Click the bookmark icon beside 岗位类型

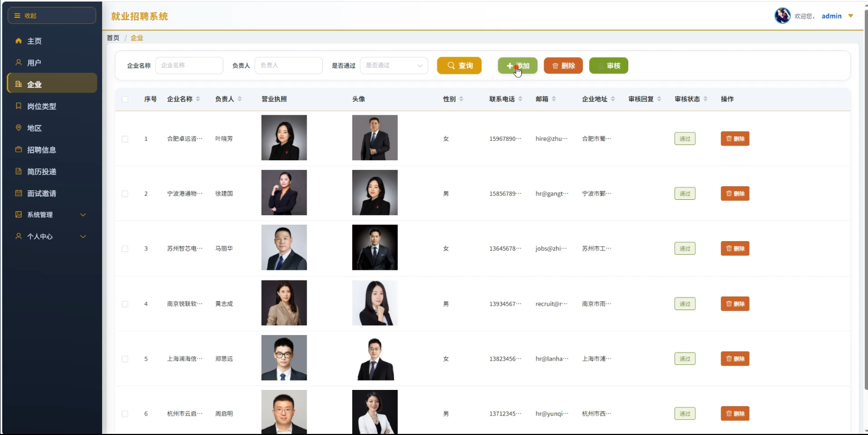coord(18,106)
